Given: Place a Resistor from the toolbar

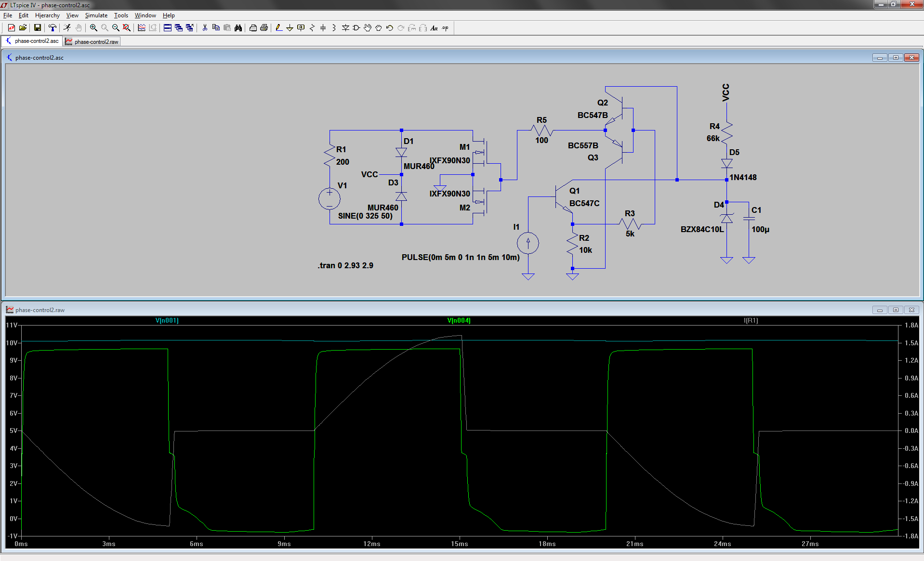Looking at the screenshot, I should [x=312, y=28].
